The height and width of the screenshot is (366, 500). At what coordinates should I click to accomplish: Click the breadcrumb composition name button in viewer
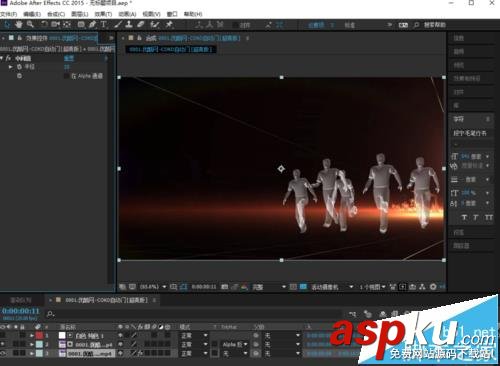171,49
